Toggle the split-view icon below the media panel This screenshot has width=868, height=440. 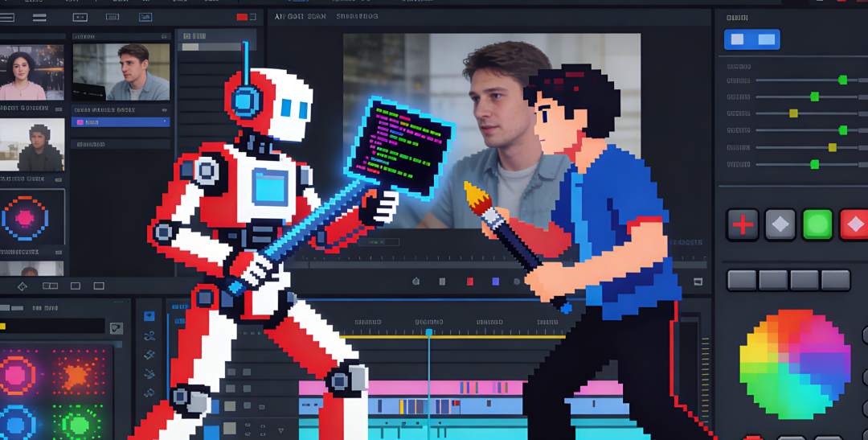(x=50, y=286)
